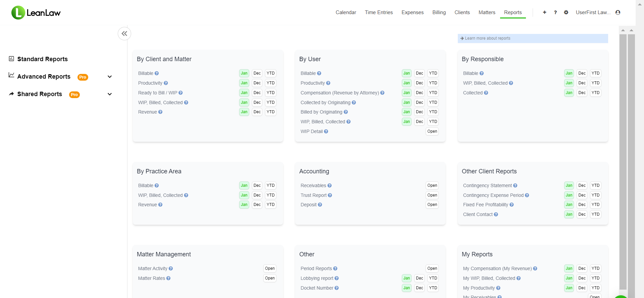Click help icon beside Matter Rates
This screenshot has height=298, width=644.
click(168, 278)
